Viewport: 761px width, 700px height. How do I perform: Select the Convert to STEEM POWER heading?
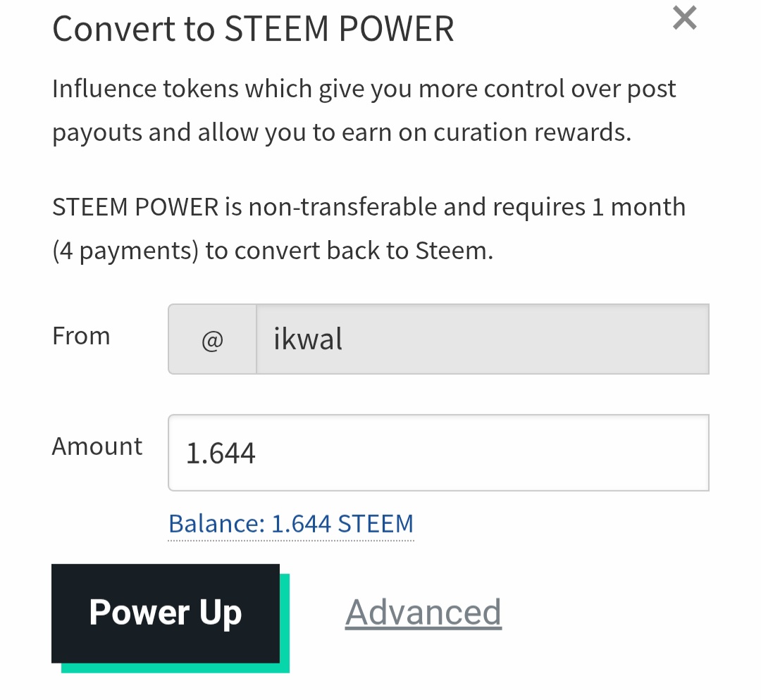(253, 29)
